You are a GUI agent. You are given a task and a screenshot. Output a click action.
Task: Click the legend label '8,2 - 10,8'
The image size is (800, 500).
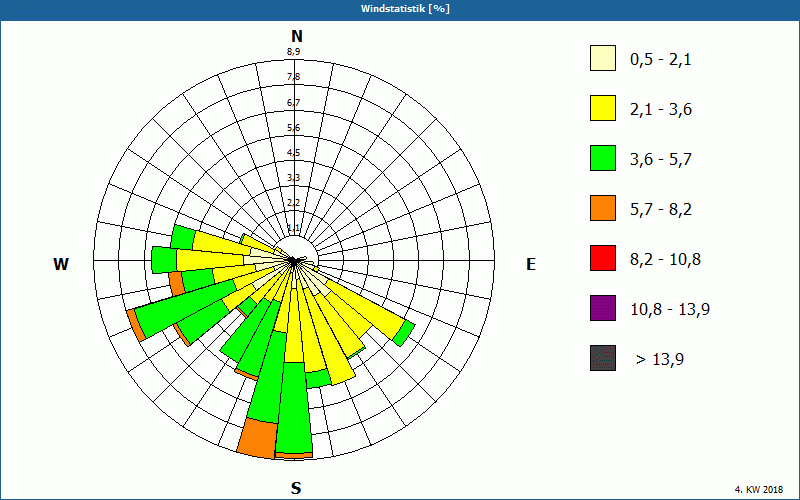pyautogui.click(x=665, y=260)
